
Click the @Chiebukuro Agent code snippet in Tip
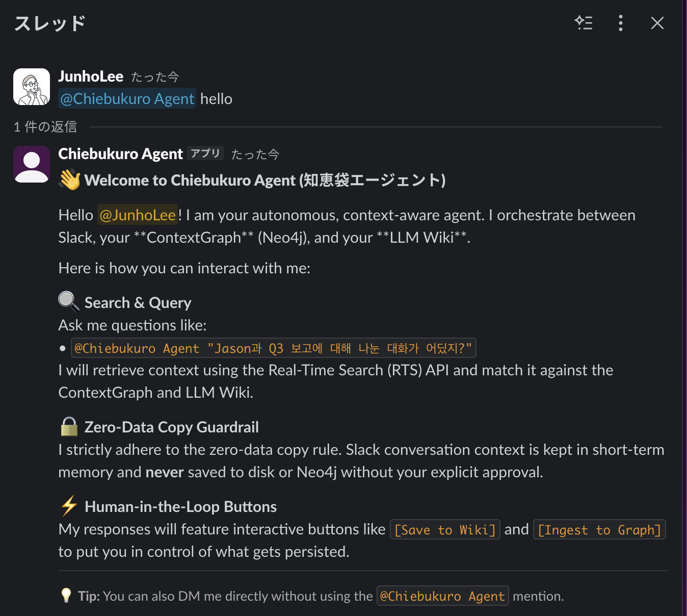coord(442,596)
